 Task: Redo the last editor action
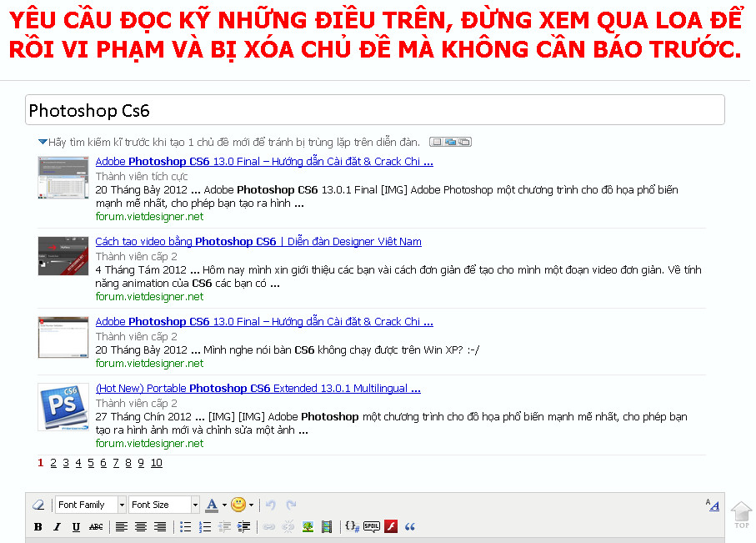pos(291,505)
